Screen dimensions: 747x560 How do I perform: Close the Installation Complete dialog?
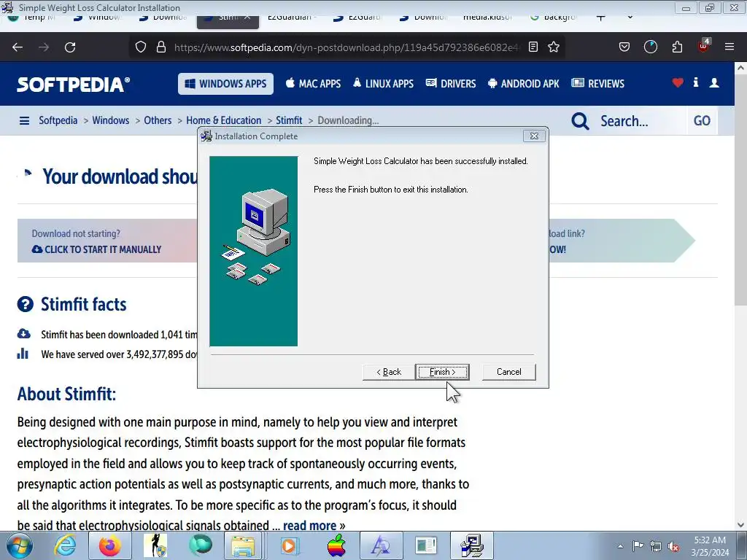(x=534, y=136)
